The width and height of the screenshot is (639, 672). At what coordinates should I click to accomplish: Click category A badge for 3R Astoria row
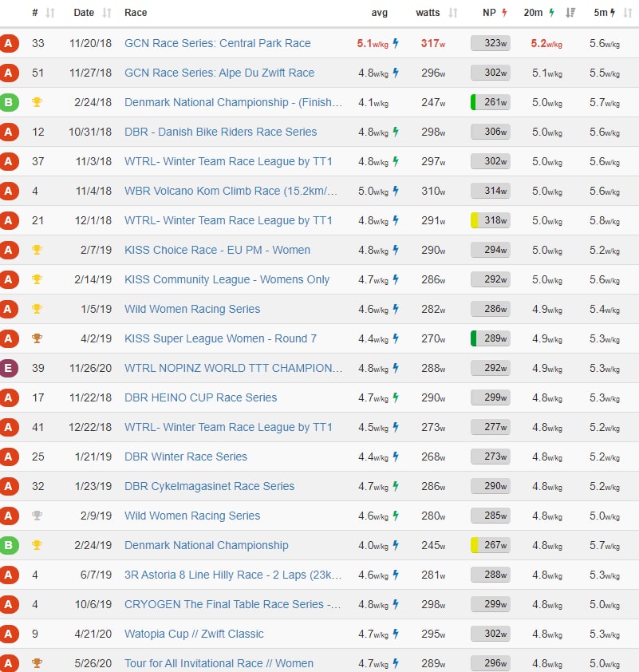pyautogui.click(x=9, y=575)
